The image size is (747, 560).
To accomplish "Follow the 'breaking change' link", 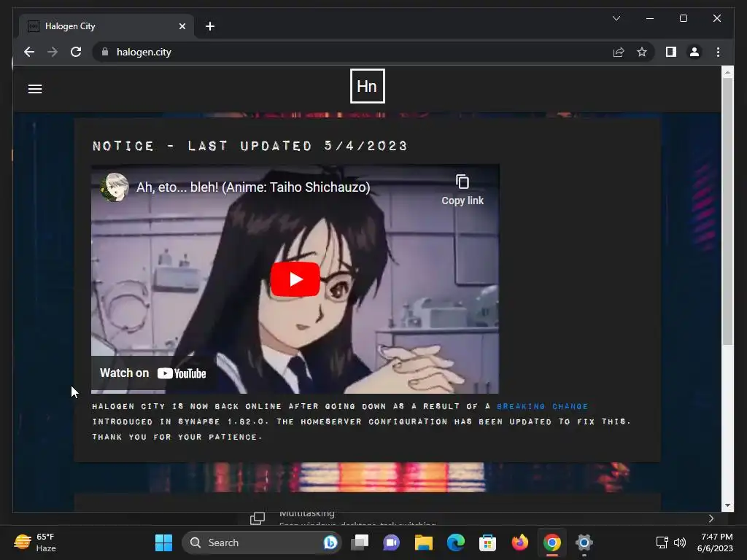I will pos(542,407).
